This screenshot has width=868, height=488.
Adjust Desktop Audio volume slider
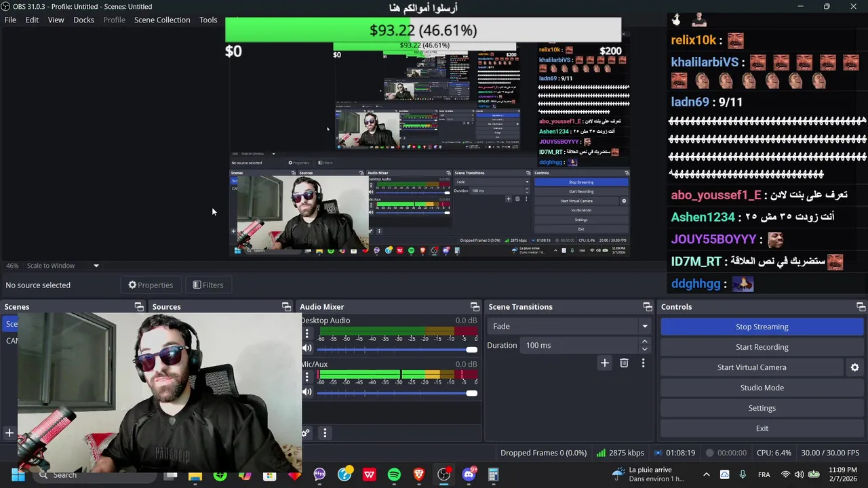click(x=397, y=349)
